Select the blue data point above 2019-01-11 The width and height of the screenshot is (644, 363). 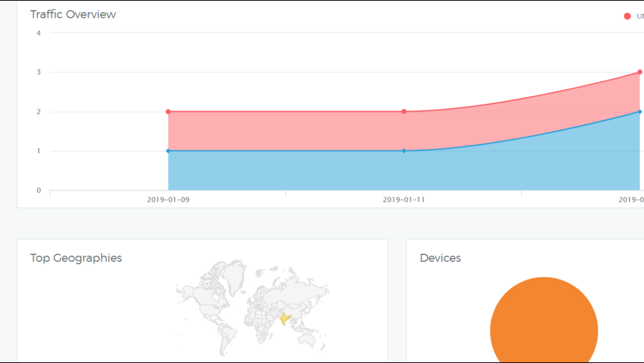pos(404,151)
